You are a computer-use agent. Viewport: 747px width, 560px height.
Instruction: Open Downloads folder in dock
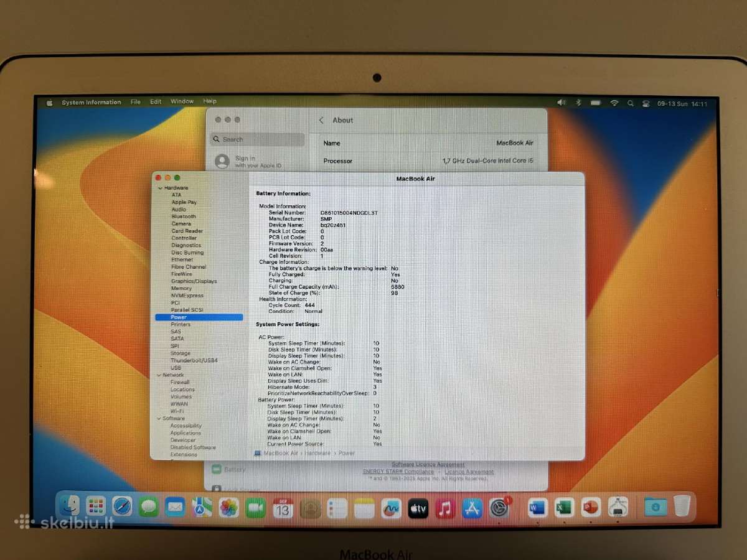(x=655, y=506)
